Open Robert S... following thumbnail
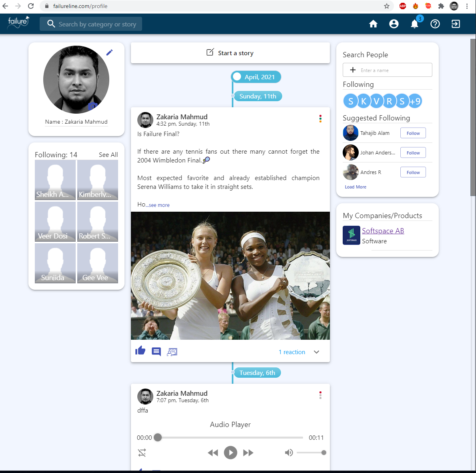This screenshot has height=473, width=476. (98, 221)
